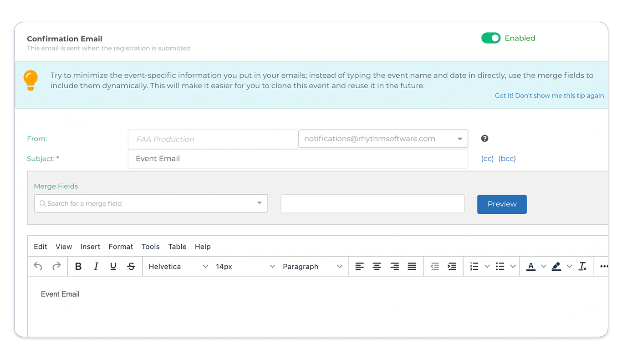The width and height of the screenshot is (622, 364).
Task: Expand text color picker arrow
Action: click(544, 267)
